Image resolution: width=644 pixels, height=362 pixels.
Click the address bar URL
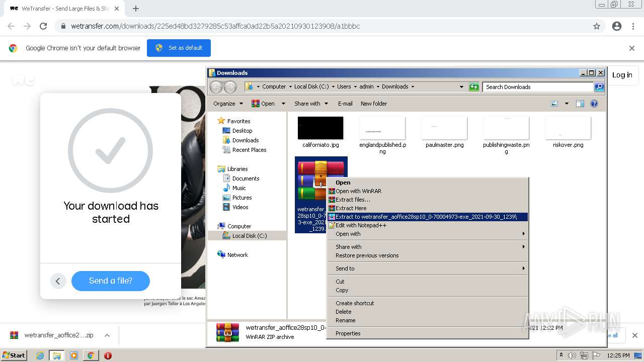point(215,26)
